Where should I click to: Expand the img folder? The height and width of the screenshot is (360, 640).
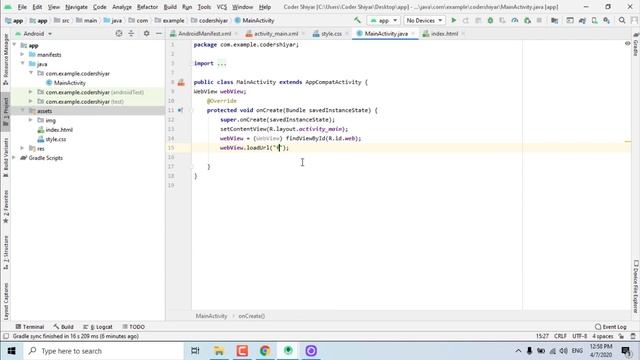pyautogui.click(x=31, y=120)
